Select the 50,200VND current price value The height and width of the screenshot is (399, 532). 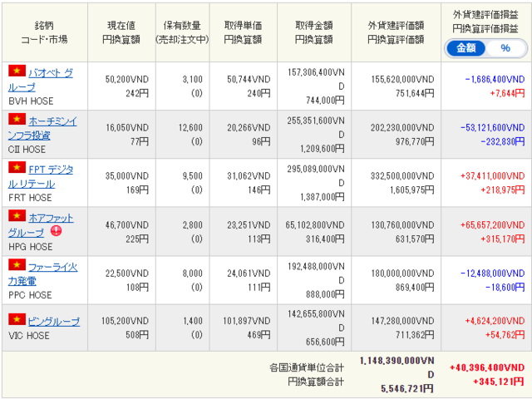pos(127,80)
